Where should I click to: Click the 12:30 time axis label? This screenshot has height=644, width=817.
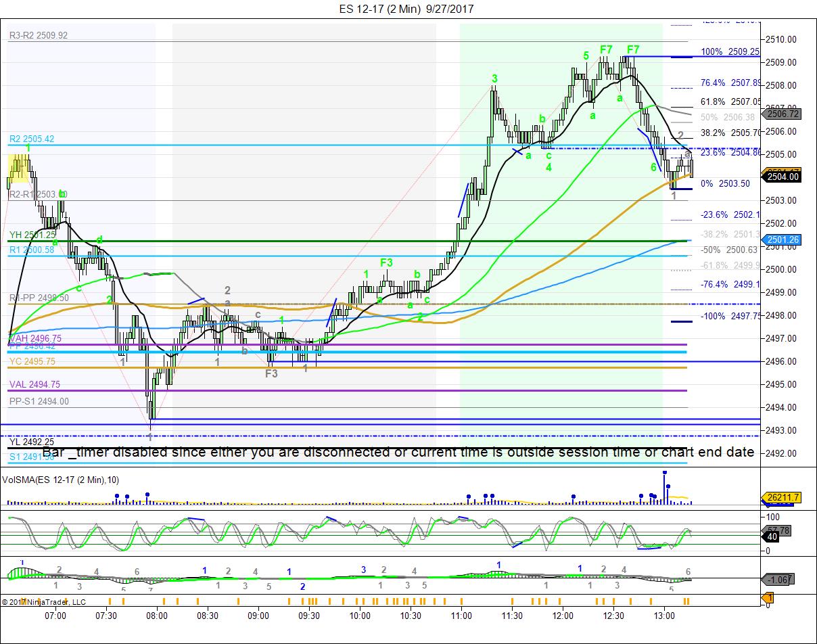point(613,616)
